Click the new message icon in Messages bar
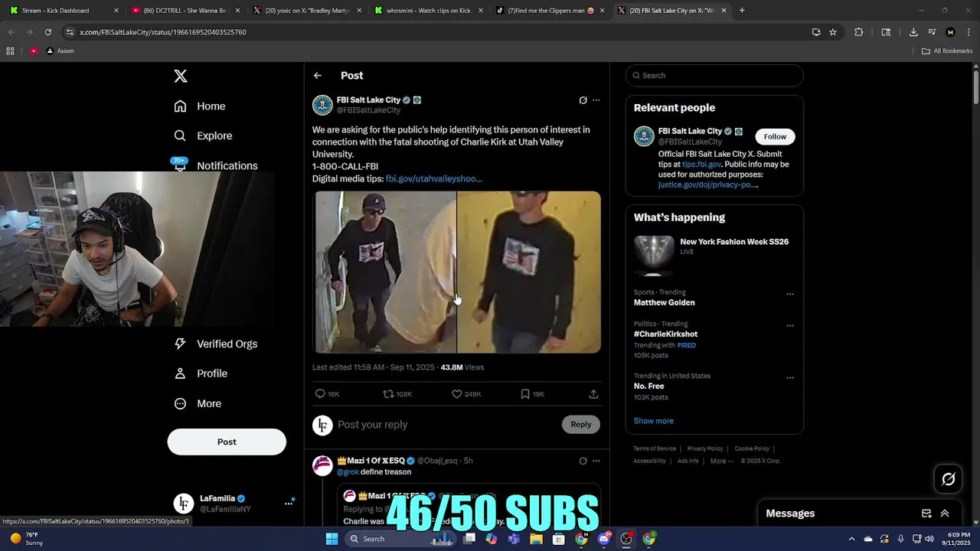980x551 pixels. 926,514
